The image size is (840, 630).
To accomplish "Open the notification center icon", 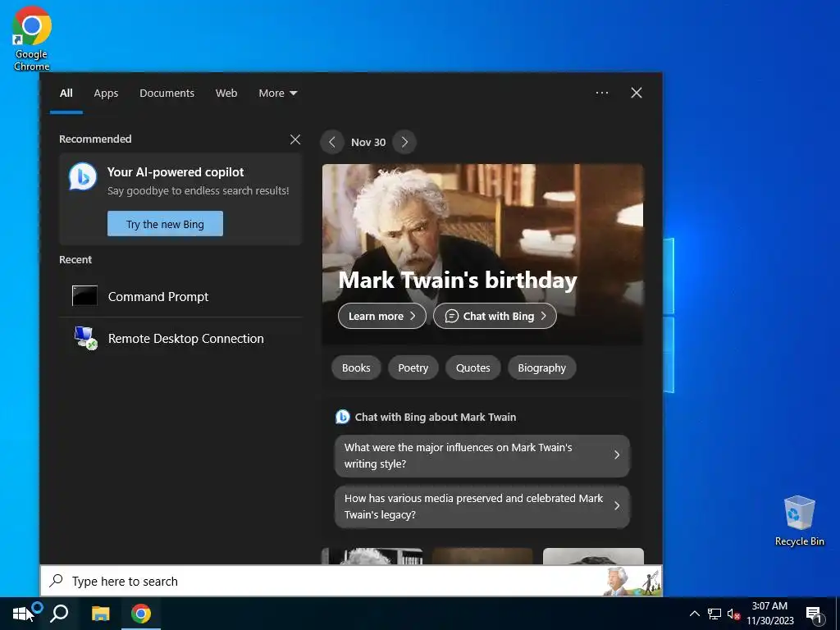I will tap(814, 614).
